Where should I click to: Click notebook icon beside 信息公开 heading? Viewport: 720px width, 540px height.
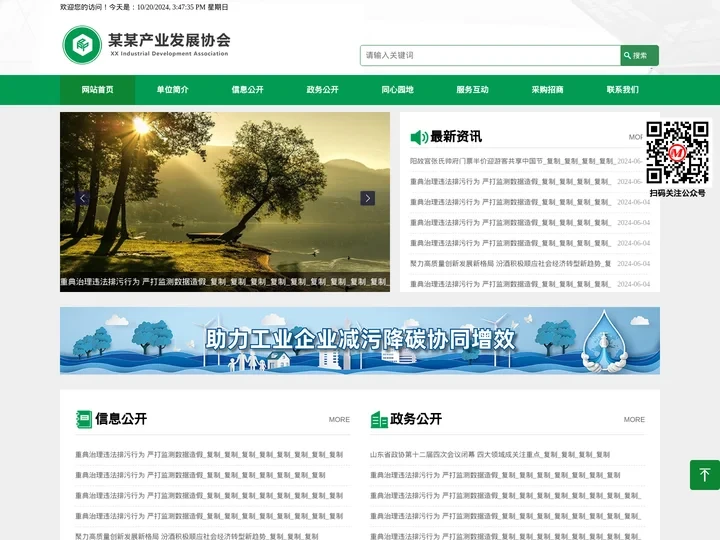(84, 419)
